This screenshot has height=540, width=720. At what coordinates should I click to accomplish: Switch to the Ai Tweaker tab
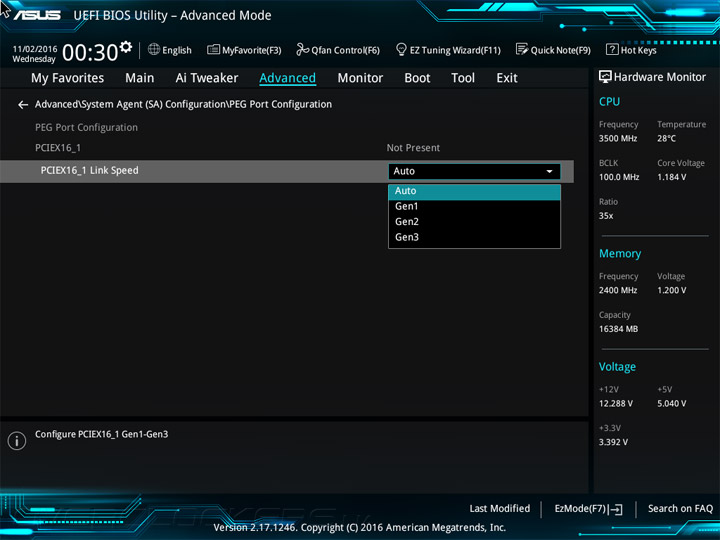207,78
